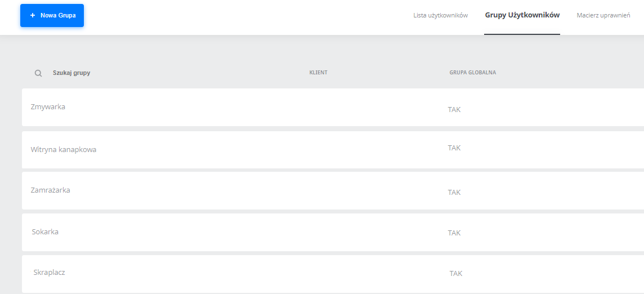Create a new group with Nowa Grupa
The width and height of the screenshot is (644, 294).
pyautogui.click(x=52, y=16)
